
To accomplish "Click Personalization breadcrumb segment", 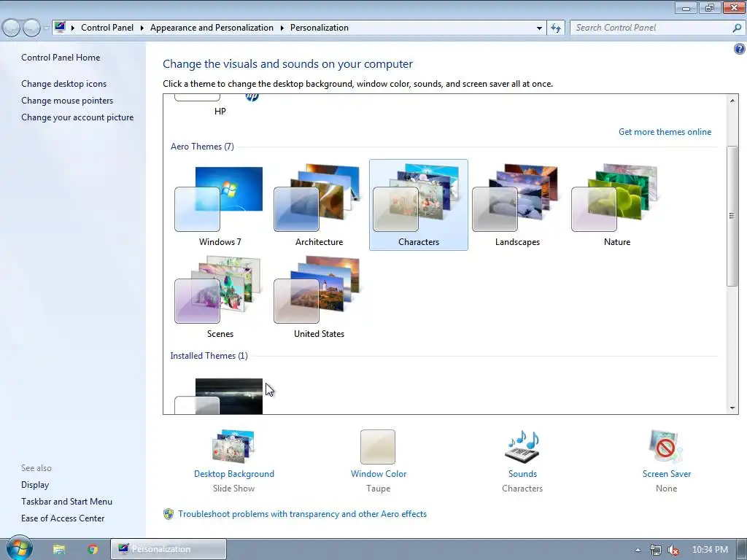I will 320,28.
